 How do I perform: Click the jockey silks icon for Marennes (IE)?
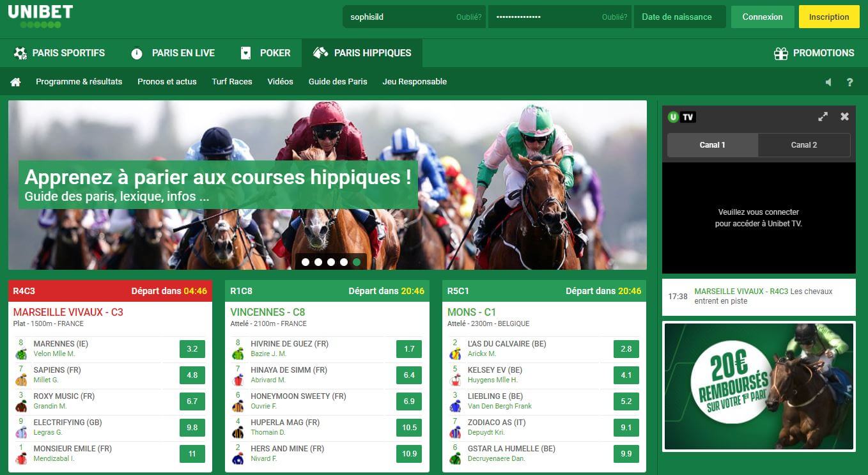point(22,354)
